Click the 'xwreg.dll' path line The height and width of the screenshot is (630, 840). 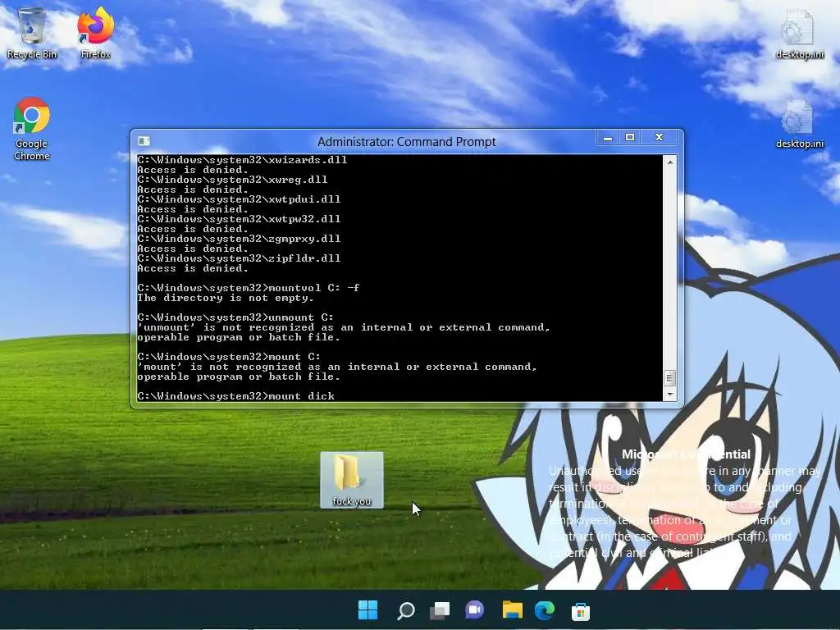(232, 180)
